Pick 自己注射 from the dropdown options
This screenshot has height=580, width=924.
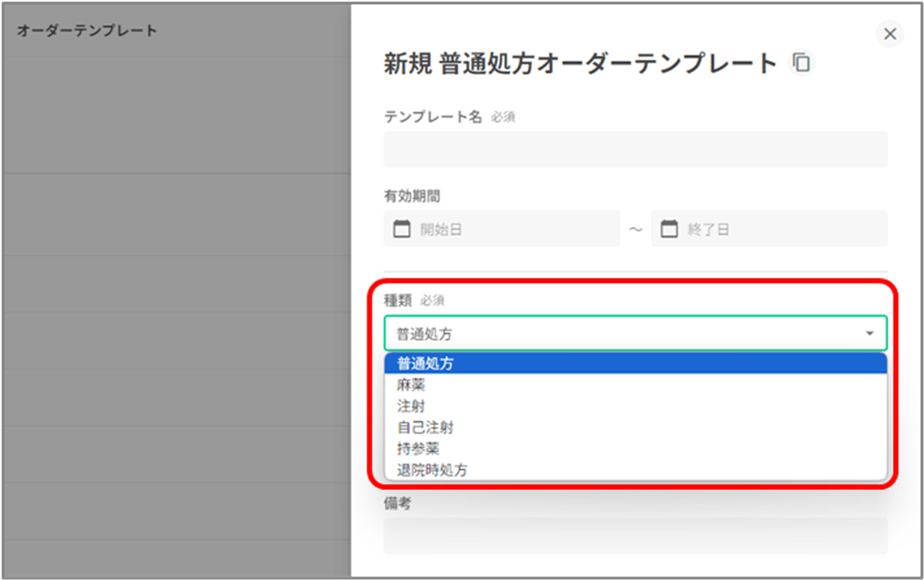tap(425, 427)
